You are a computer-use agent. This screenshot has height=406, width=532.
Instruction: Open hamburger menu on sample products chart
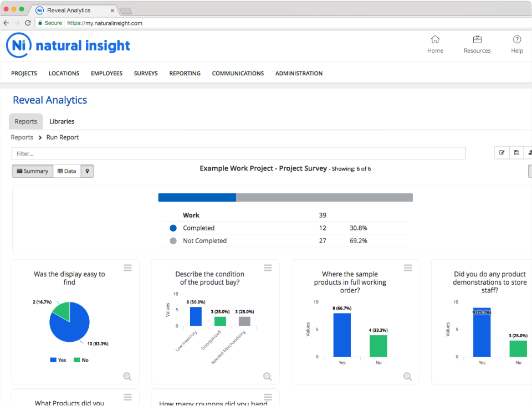(x=408, y=268)
